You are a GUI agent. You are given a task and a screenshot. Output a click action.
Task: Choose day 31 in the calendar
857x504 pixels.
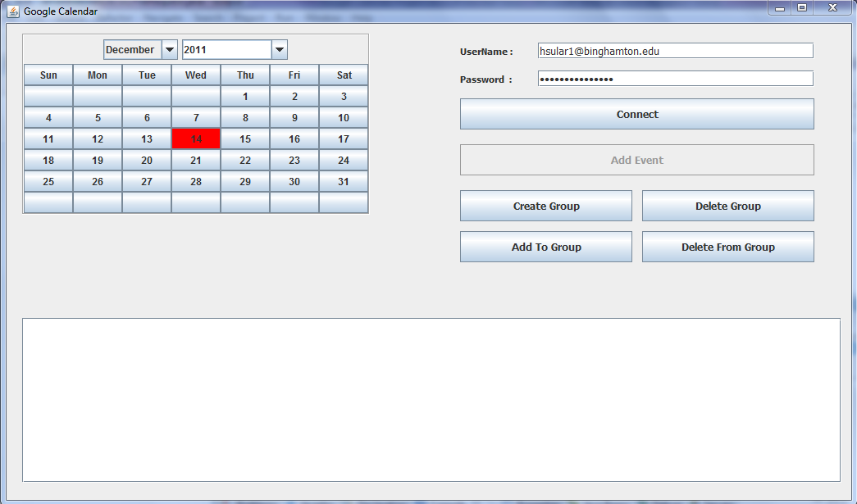(344, 182)
